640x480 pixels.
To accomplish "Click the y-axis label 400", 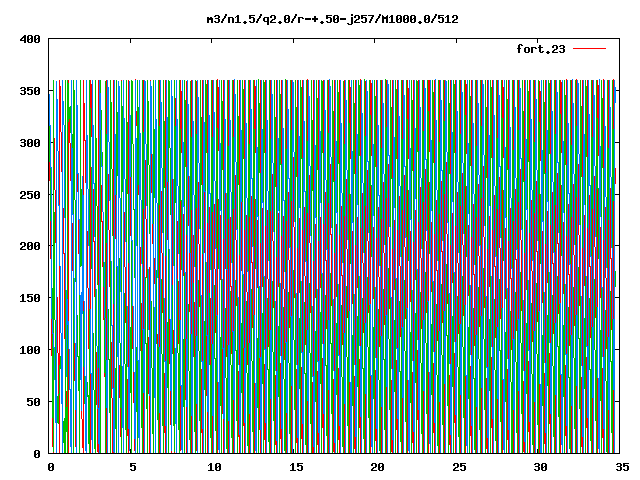I will coord(30,39).
